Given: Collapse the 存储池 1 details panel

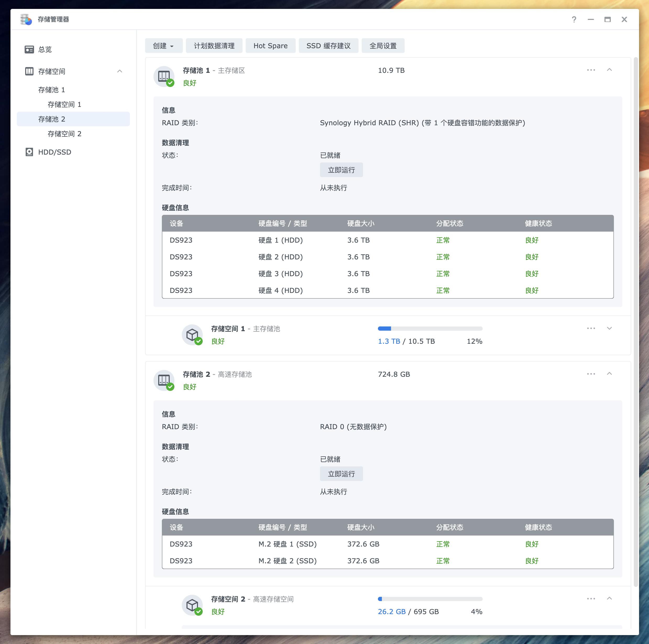Looking at the screenshot, I should coord(610,70).
